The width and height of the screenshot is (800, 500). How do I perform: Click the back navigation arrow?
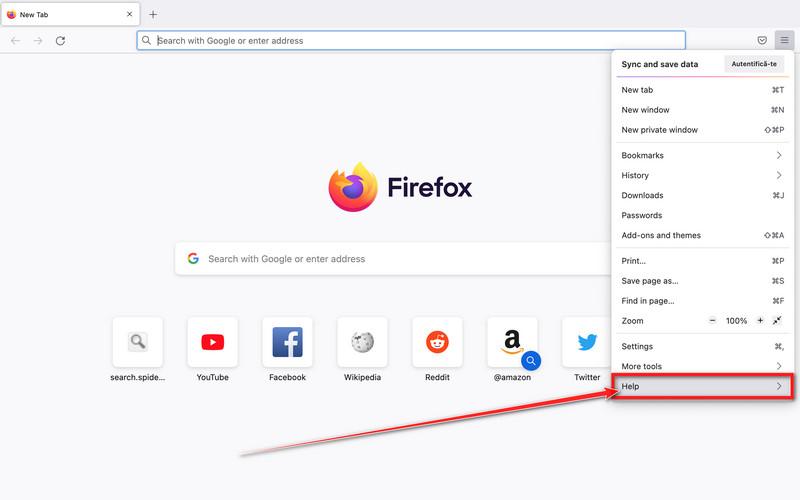coord(15,40)
